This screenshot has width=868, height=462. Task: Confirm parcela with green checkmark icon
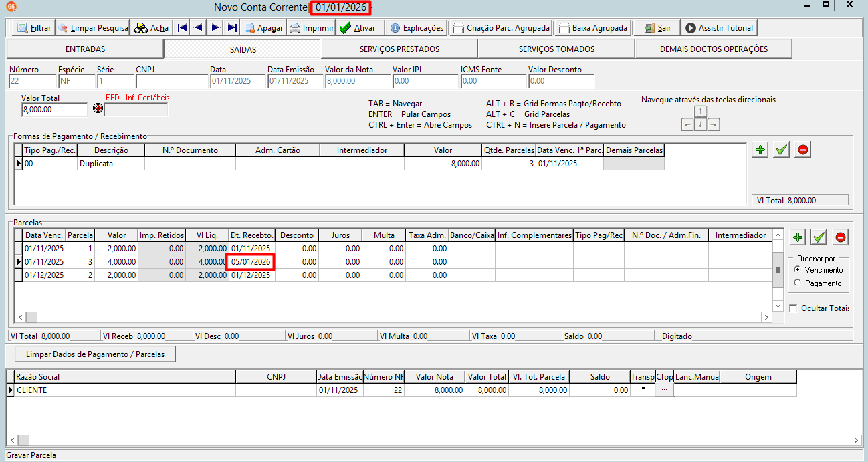pyautogui.click(x=819, y=237)
